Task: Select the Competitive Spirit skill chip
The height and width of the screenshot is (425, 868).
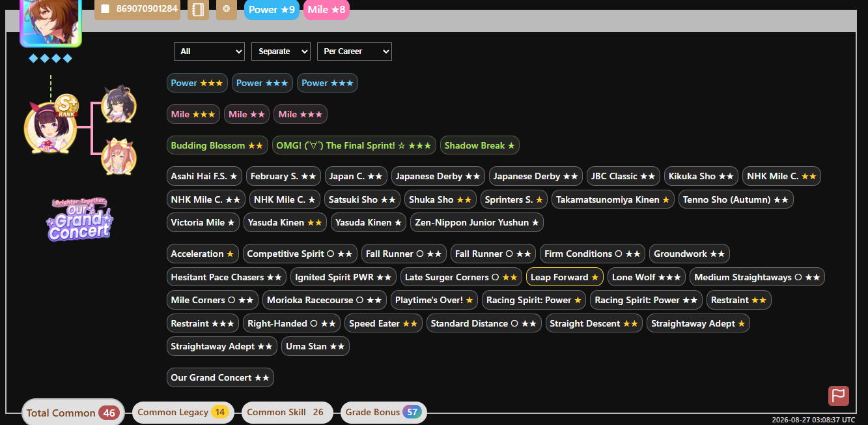Action: coord(300,254)
